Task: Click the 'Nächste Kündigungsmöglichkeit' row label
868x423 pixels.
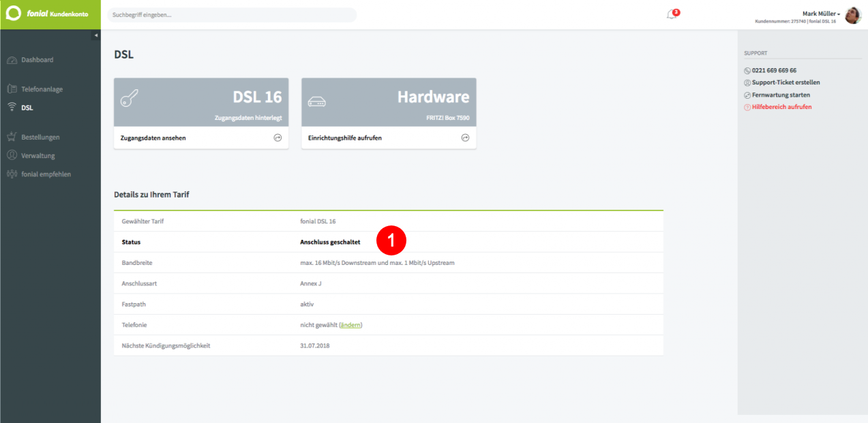Action: tap(166, 346)
